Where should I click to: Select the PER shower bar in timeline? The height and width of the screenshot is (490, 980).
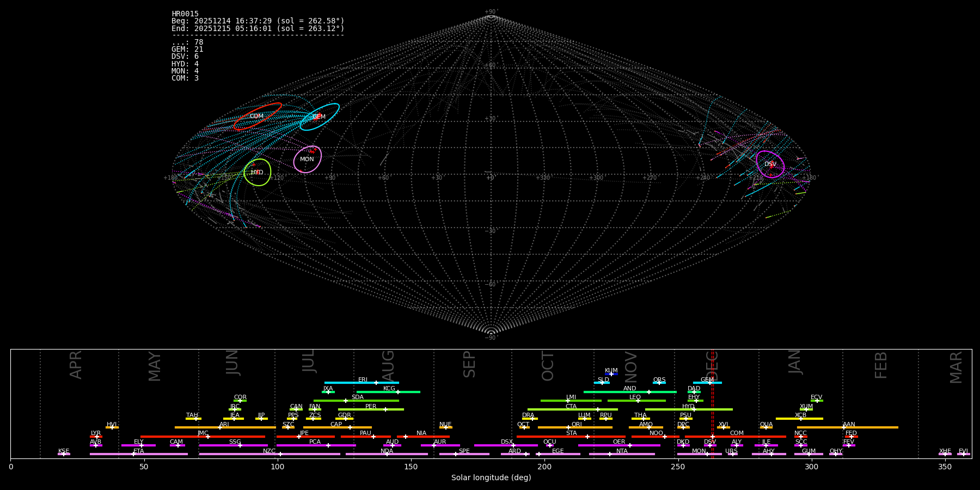point(371,409)
